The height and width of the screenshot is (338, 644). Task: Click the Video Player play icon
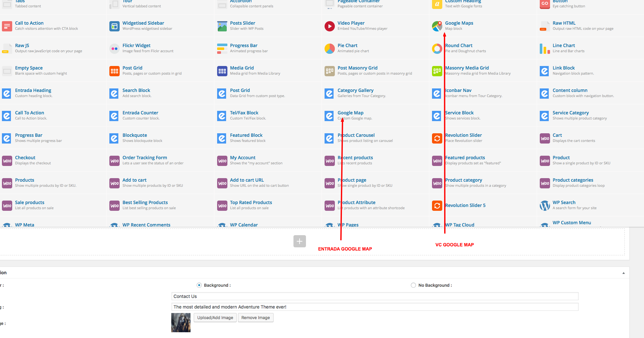tap(330, 26)
